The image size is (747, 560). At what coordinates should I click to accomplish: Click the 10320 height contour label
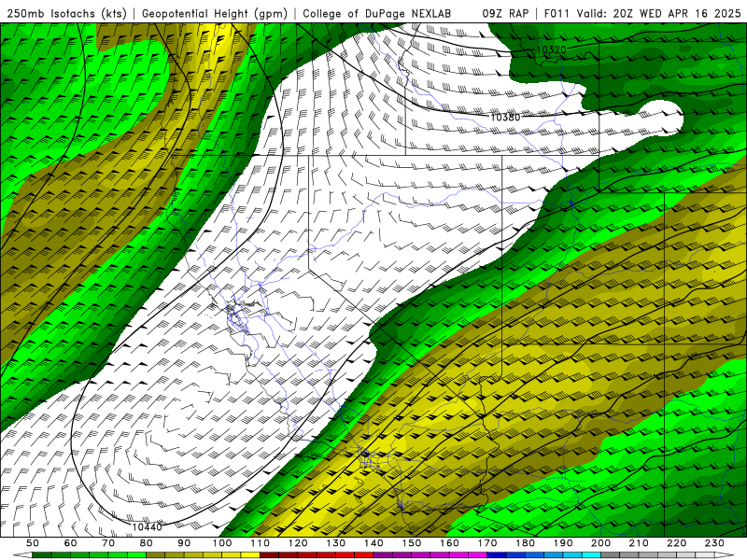(x=551, y=50)
